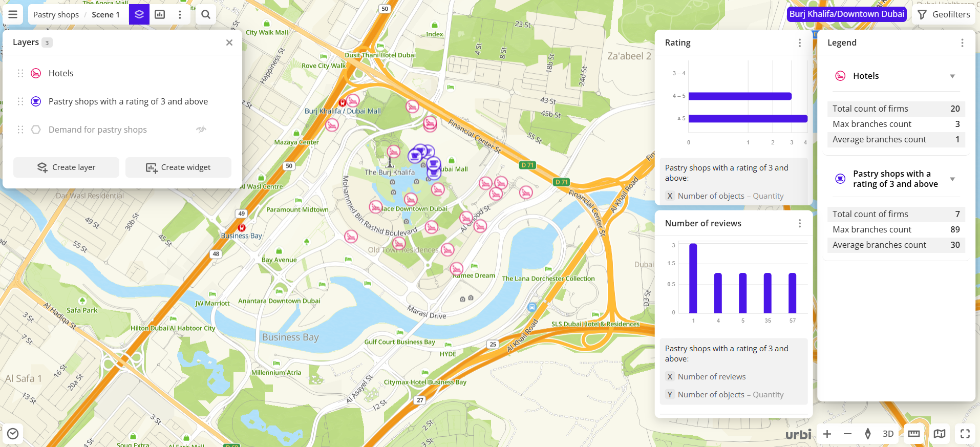Open Geofilters panel
Image resolution: width=980 pixels, height=447 pixels.
click(x=944, y=14)
